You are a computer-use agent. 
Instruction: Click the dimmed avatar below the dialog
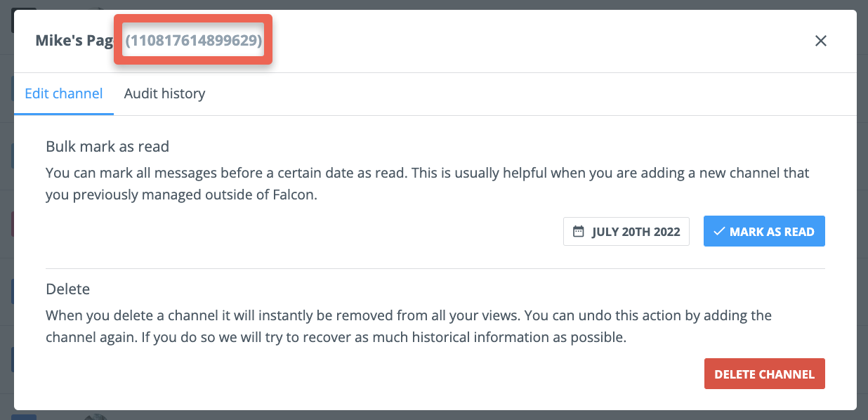(96, 416)
